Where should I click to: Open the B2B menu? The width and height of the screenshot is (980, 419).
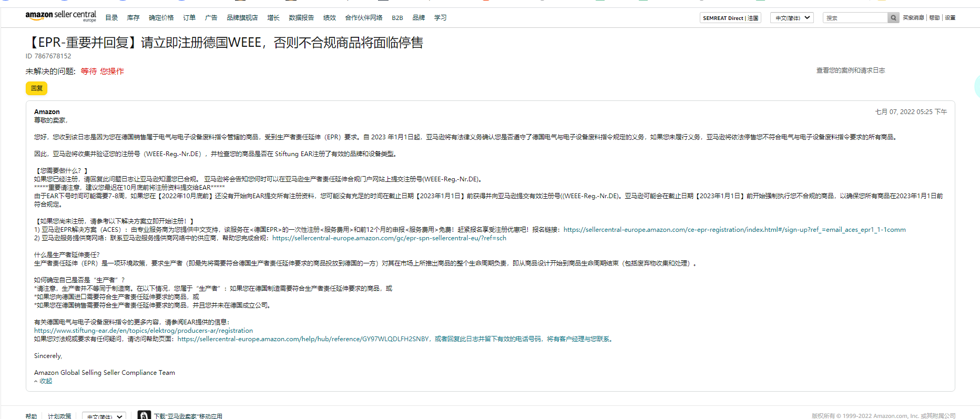pos(397,18)
